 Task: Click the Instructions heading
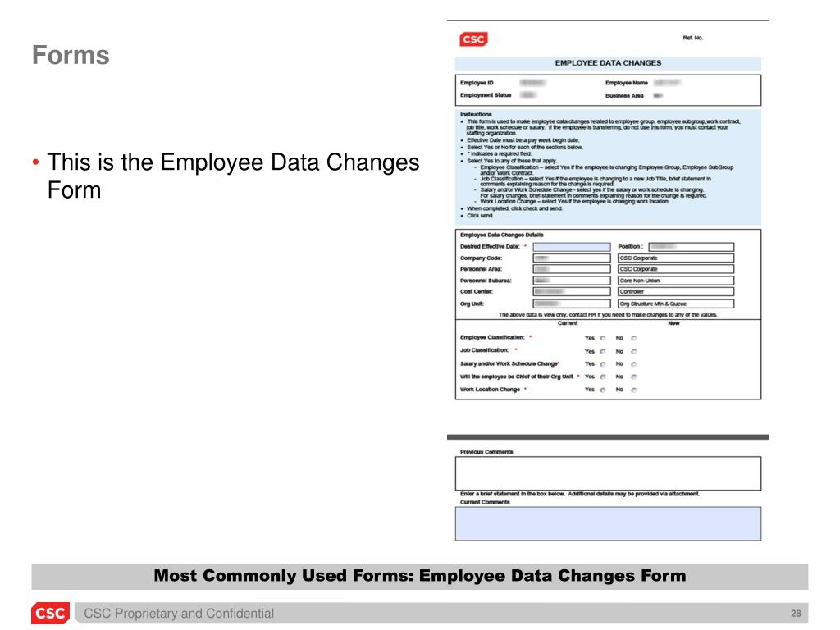pyautogui.click(x=476, y=115)
